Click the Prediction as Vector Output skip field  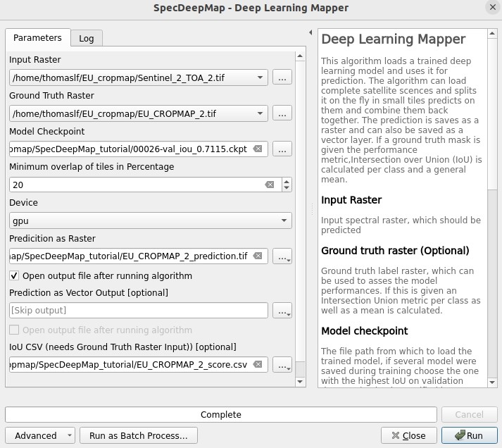click(138, 311)
